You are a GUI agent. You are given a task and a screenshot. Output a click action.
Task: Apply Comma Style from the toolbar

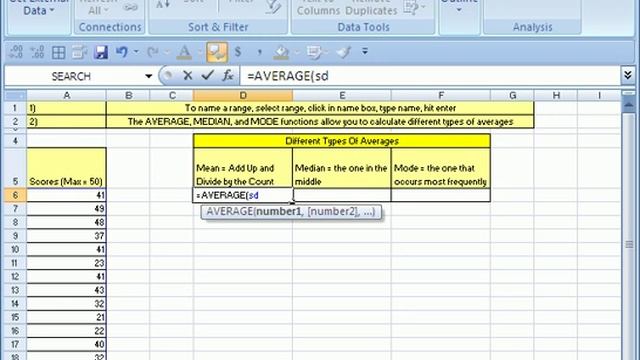tap(259, 52)
